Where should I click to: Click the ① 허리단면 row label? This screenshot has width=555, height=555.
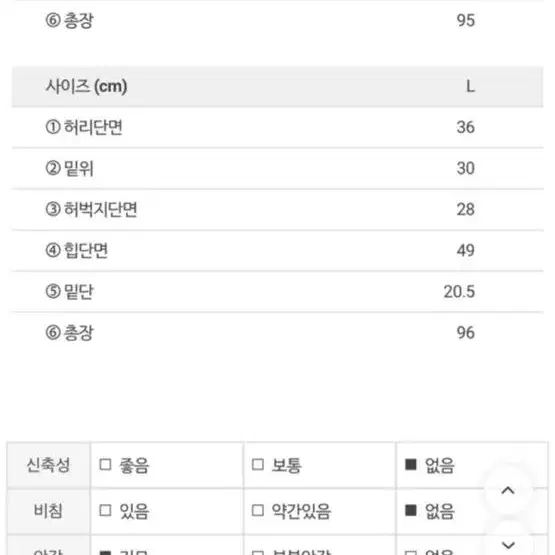84,127
